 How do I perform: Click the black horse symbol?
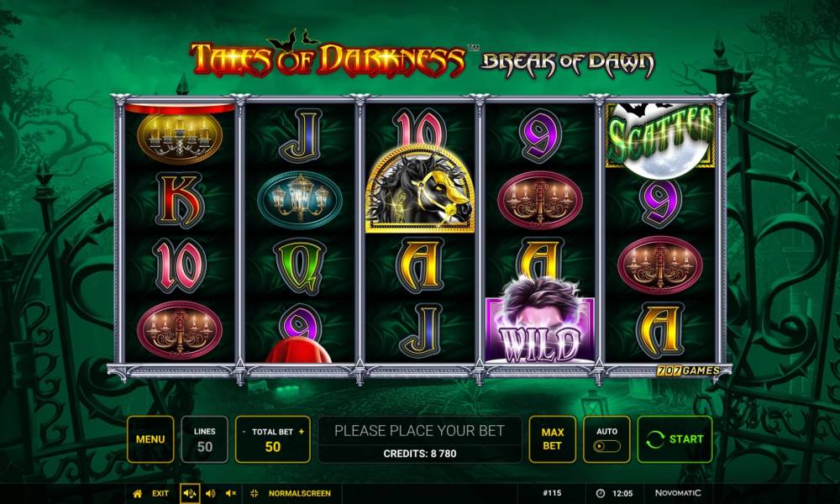click(420, 188)
